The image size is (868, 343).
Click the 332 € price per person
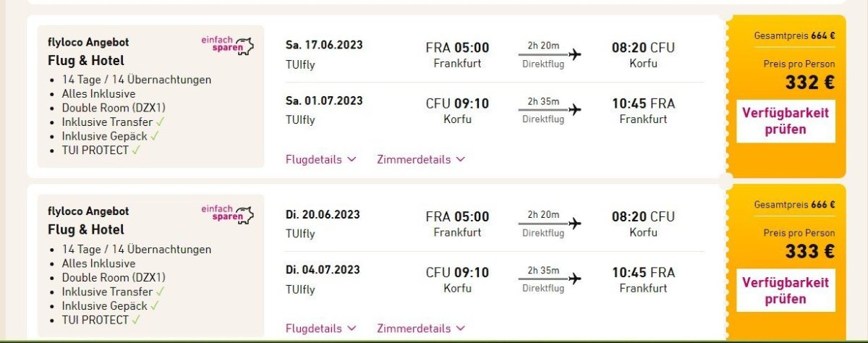tap(809, 82)
